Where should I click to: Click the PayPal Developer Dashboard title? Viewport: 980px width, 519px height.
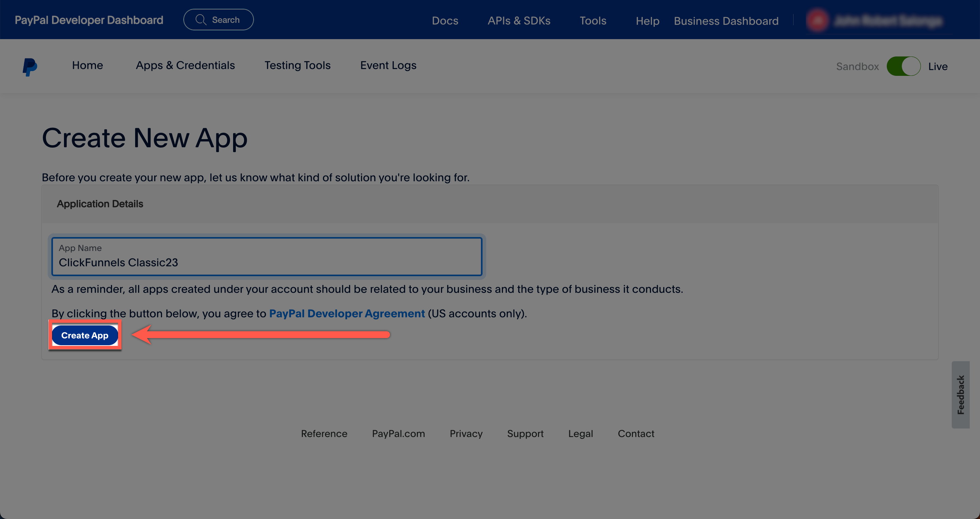pyautogui.click(x=88, y=20)
